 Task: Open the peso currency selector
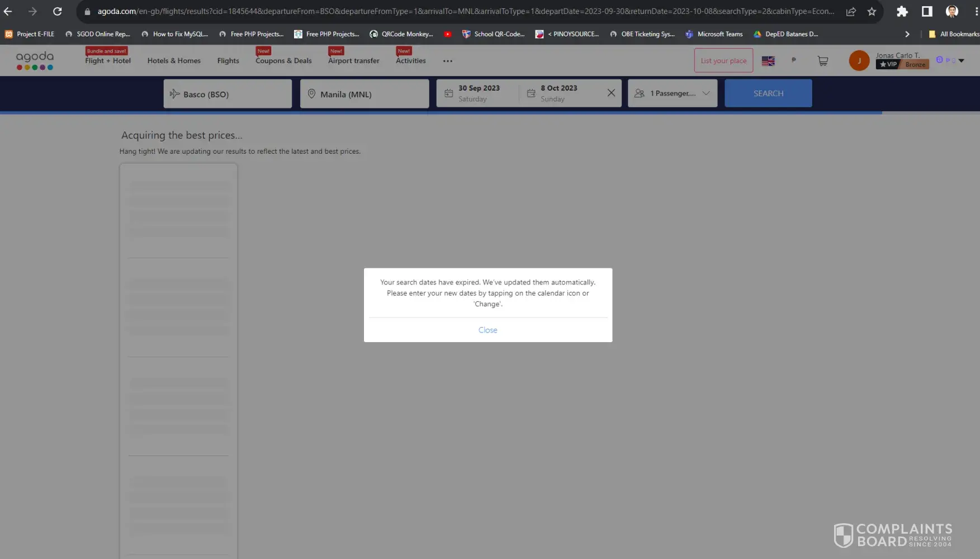(x=794, y=60)
